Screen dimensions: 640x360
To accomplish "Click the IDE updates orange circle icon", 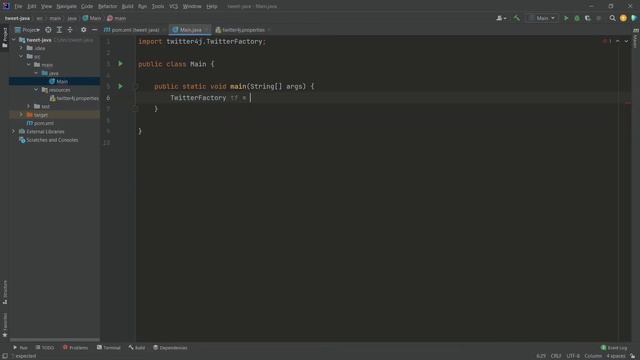I will (x=623, y=18).
